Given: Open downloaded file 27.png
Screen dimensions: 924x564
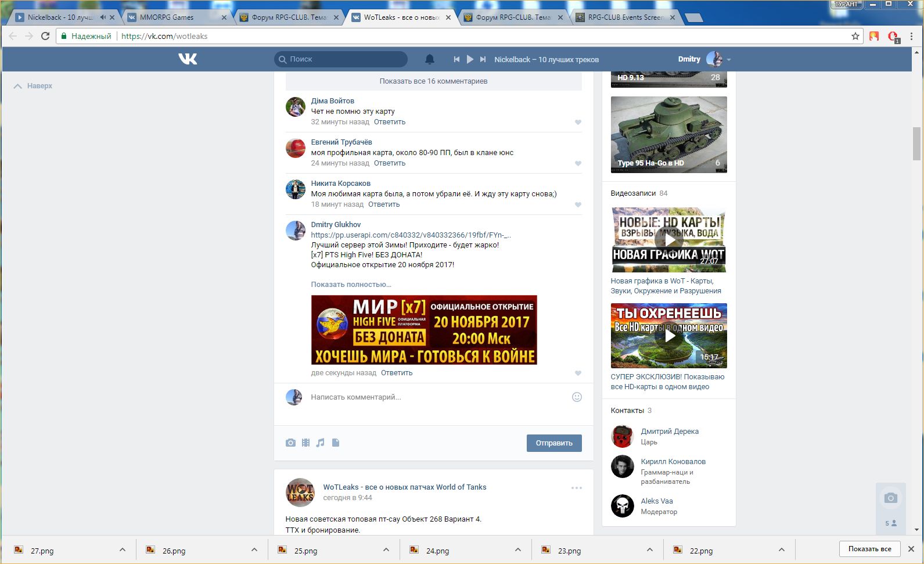Looking at the screenshot, I should pyautogui.click(x=42, y=551).
